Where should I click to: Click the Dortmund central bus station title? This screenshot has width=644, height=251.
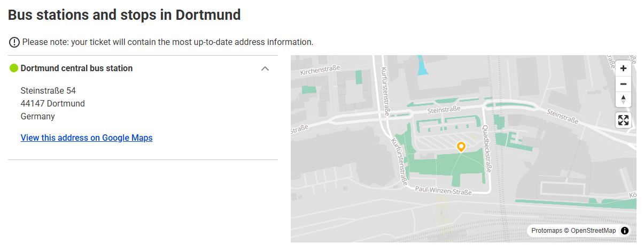[x=76, y=69]
